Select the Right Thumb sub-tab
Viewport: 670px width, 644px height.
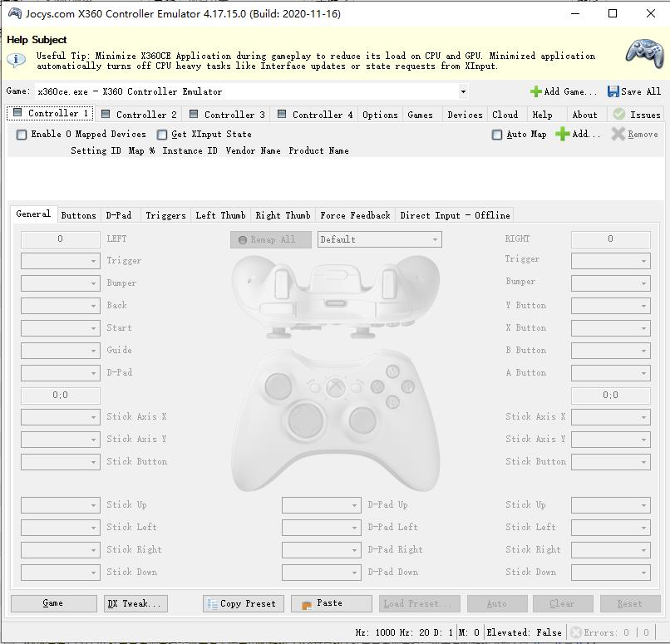[x=283, y=215]
